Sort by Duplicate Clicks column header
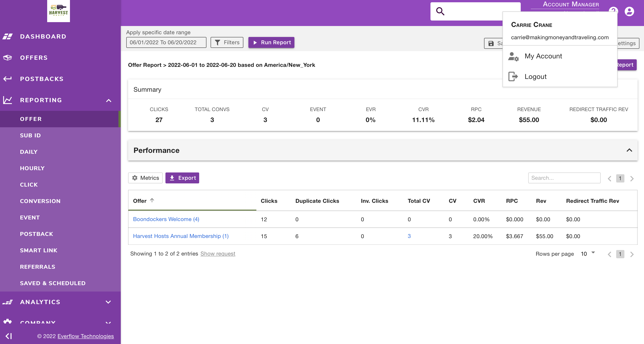 point(317,201)
